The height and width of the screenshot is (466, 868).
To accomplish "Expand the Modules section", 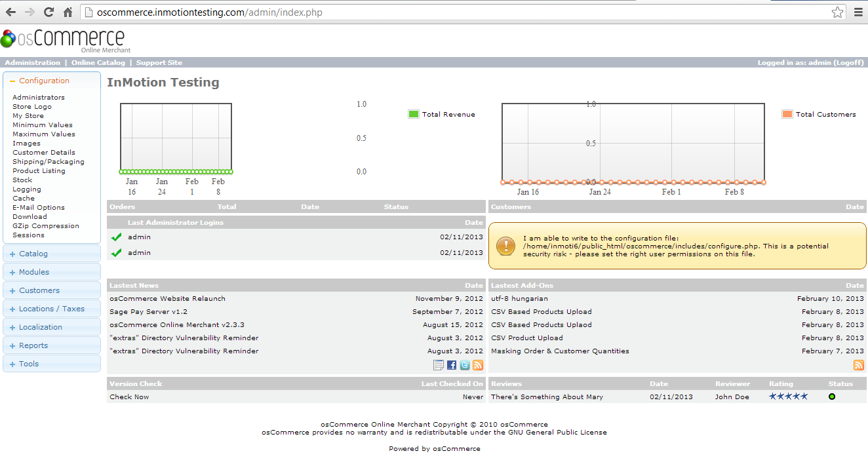I will [x=33, y=272].
